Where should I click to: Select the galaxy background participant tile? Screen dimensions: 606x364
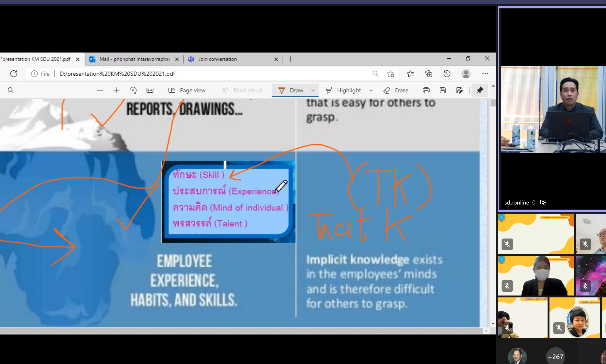591,275
